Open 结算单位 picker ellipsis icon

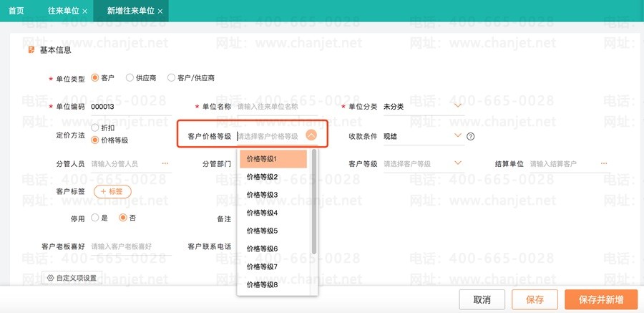click(604, 164)
